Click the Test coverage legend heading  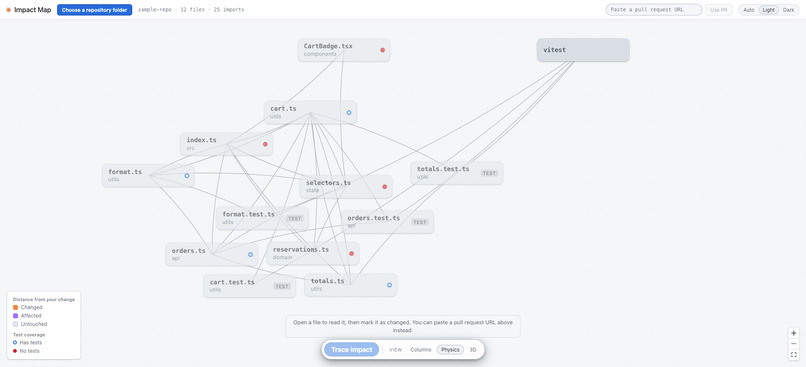pos(29,335)
